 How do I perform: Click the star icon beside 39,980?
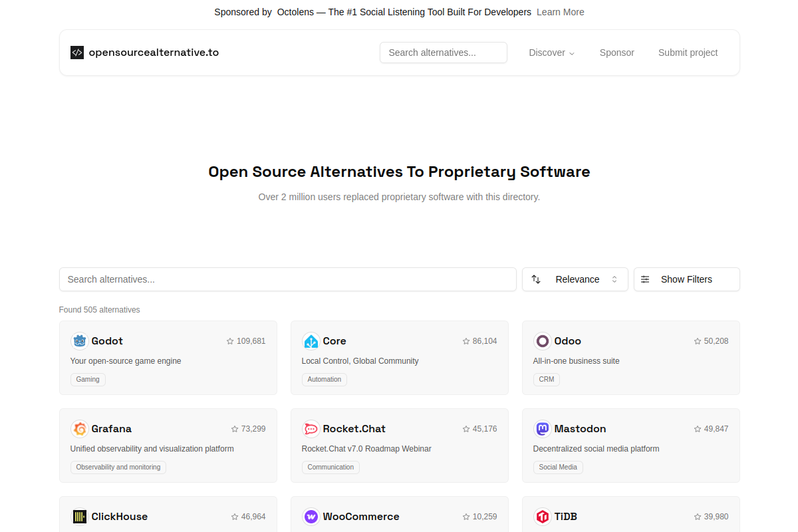click(698, 517)
